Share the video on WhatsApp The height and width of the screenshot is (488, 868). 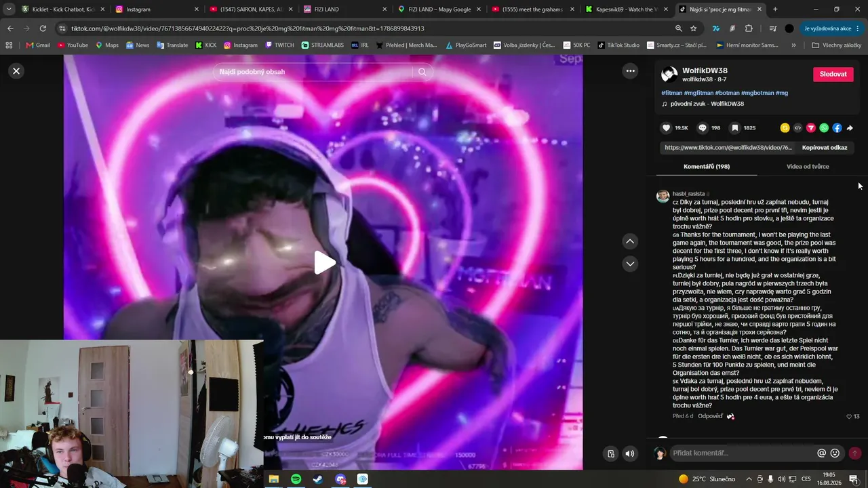824,127
